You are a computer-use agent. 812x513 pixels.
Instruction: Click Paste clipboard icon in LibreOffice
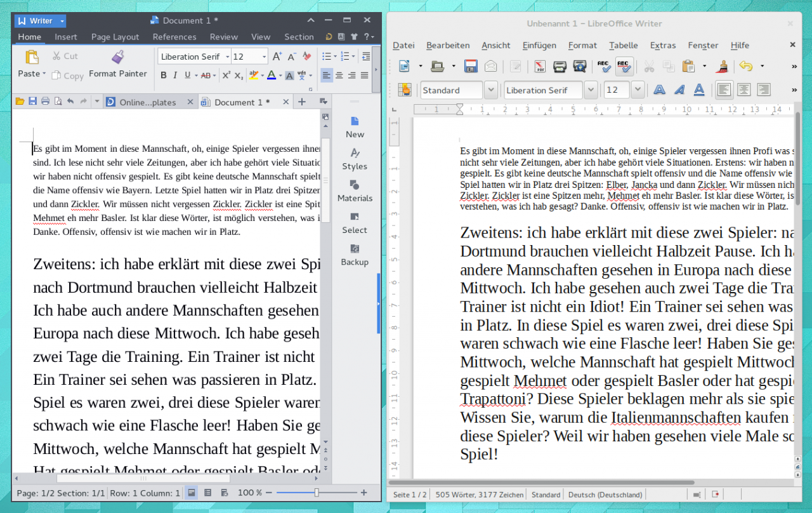(688, 66)
